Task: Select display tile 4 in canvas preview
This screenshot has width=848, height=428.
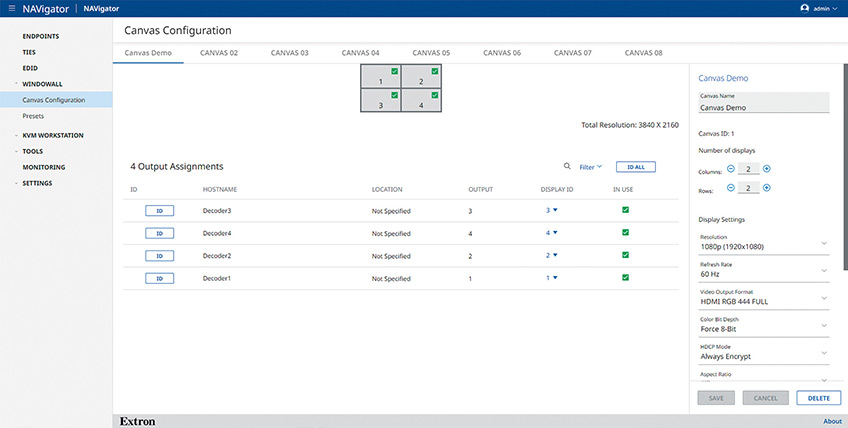Action: (421, 101)
